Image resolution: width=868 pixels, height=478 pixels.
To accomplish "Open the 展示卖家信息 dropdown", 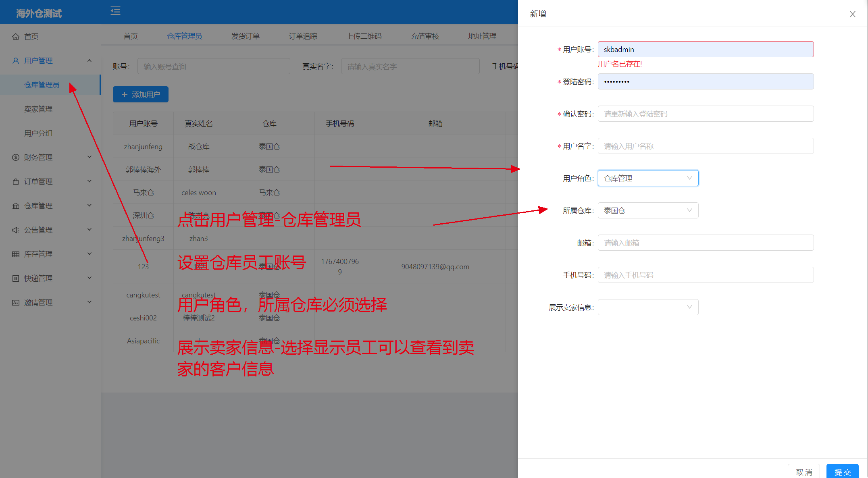I will tap(648, 307).
